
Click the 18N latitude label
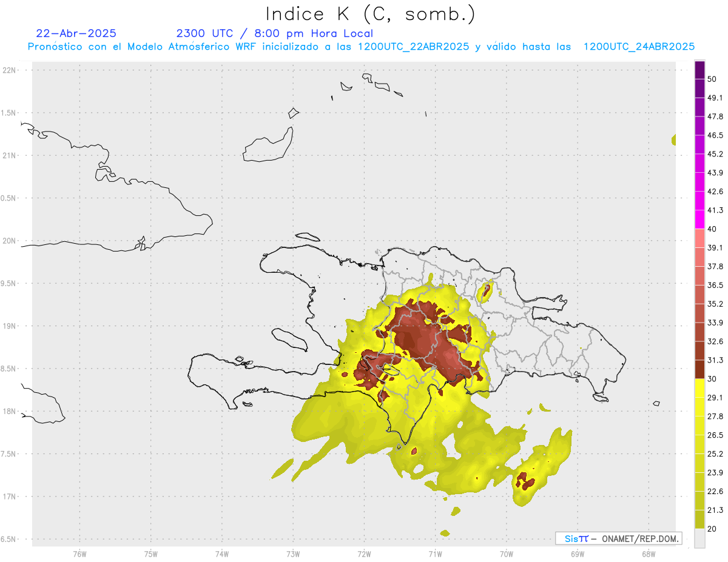coord(10,411)
